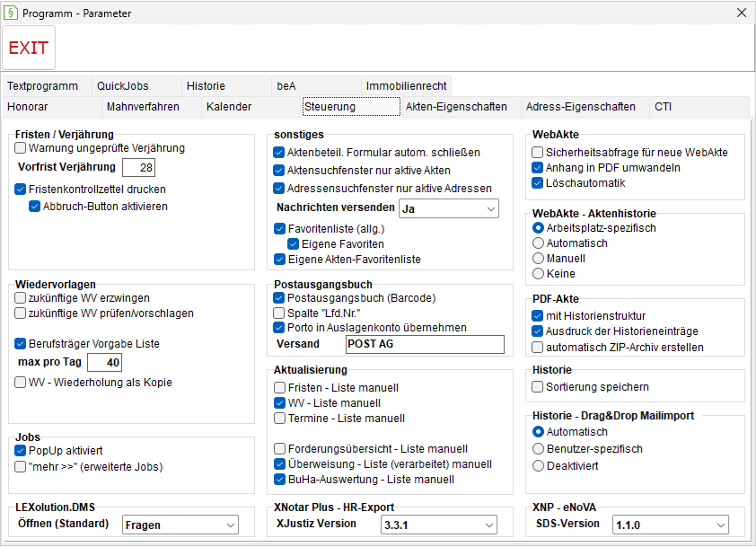Toggle Überweisung - Liste (verarbeitet) manuell
The width and height of the screenshot is (756, 547).
279,464
